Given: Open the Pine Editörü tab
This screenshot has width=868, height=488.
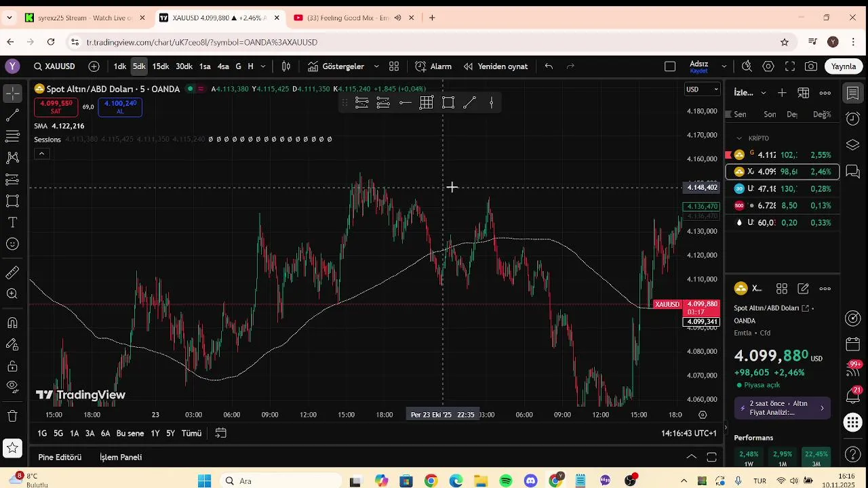Looking at the screenshot, I should click(60, 457).
